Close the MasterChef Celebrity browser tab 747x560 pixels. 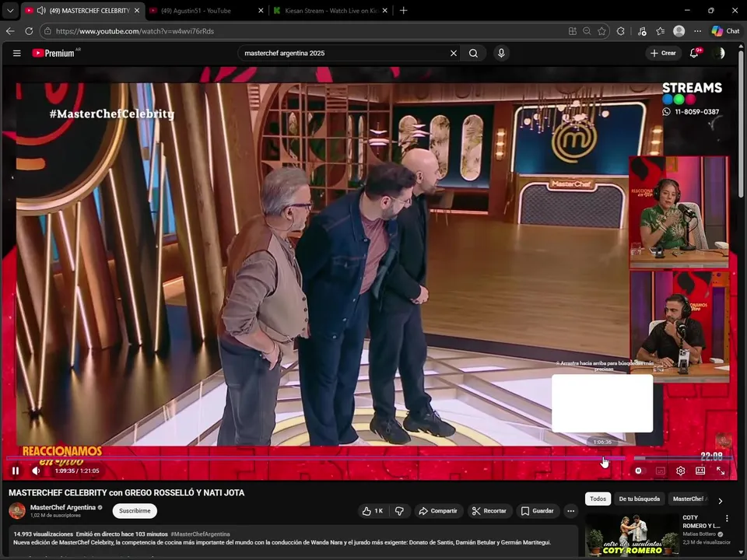click(137, 10)
